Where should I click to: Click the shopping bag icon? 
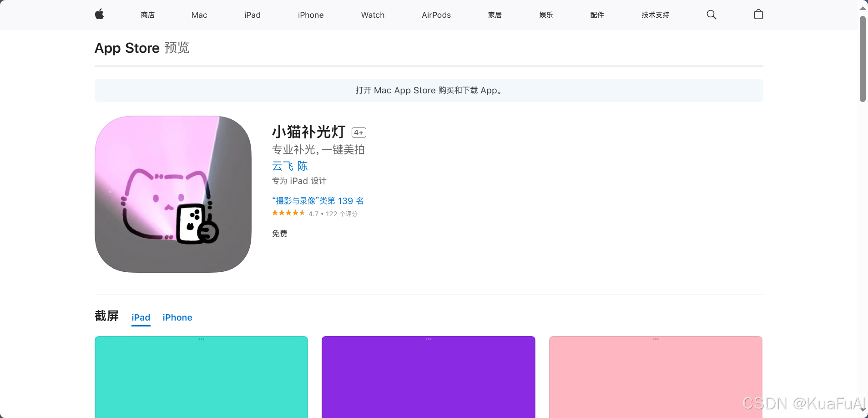click(x=758, y=14)
